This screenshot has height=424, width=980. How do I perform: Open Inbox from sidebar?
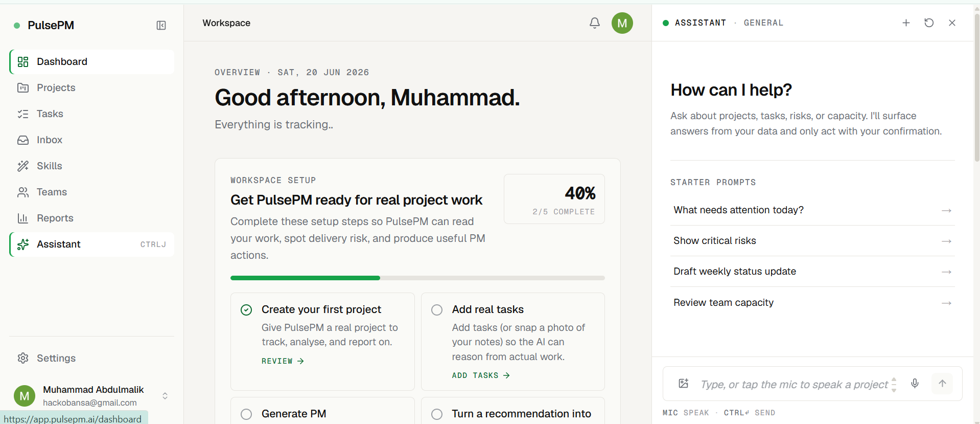92,140
